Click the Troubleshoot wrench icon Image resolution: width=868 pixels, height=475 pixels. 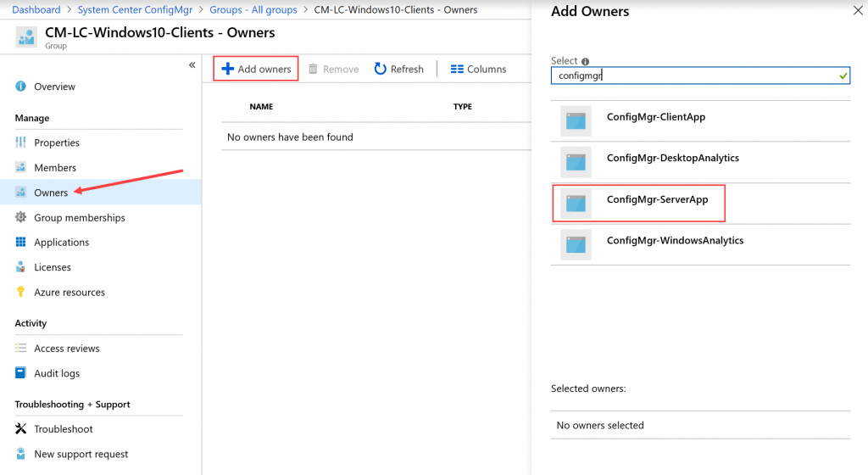point(20,428)
